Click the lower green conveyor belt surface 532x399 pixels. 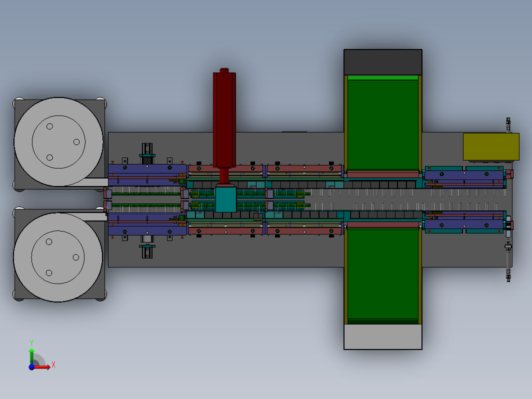point(382,274)
